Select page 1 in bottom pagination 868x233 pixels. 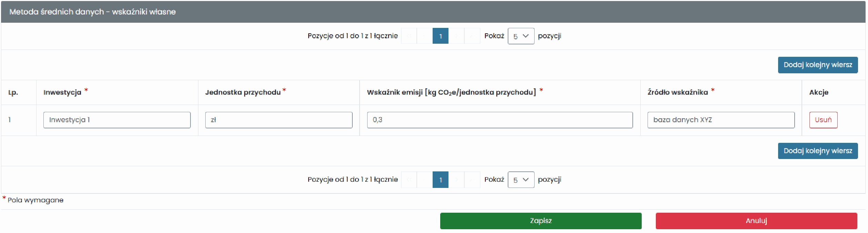[x=441, y=180]
